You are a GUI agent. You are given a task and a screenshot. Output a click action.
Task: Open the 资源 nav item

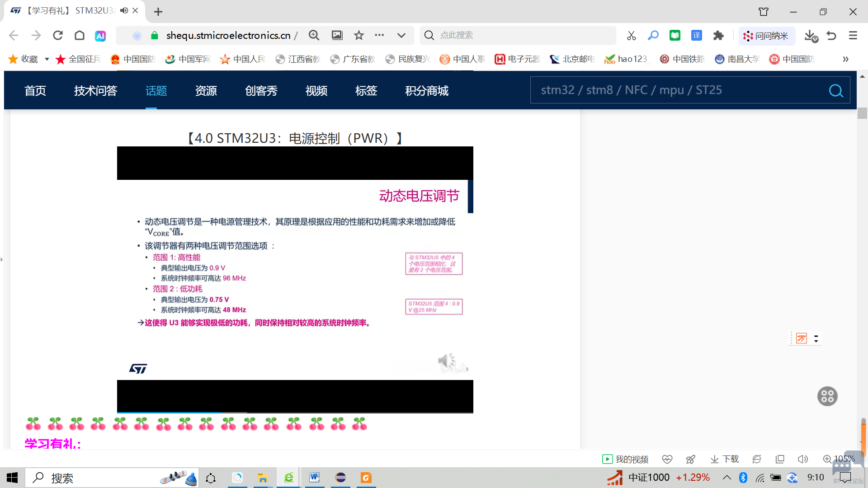click(206, 91)
